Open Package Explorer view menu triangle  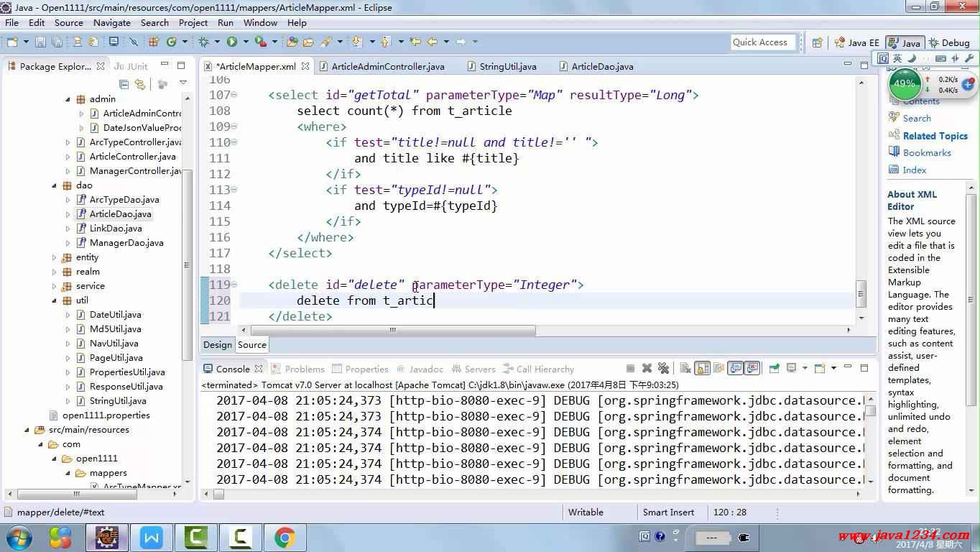pyautogui.click(x=183, y=83)
